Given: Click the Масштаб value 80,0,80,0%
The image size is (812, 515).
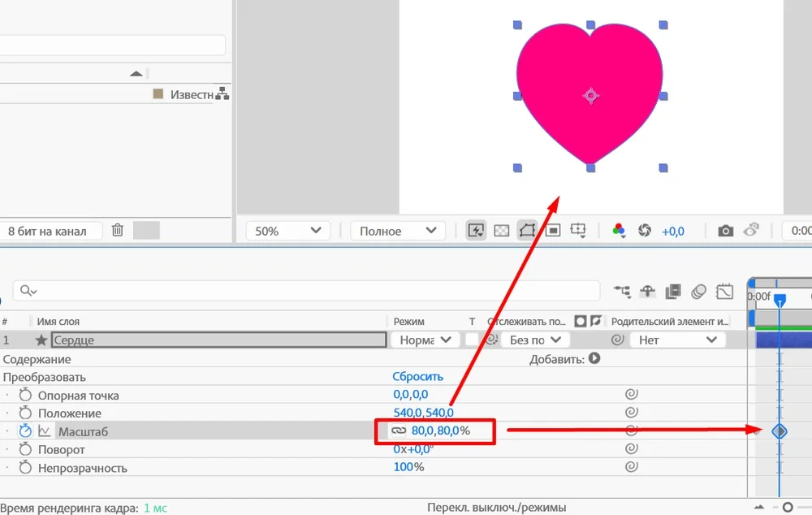Looking at the screenshot, I should pos(441,431).
